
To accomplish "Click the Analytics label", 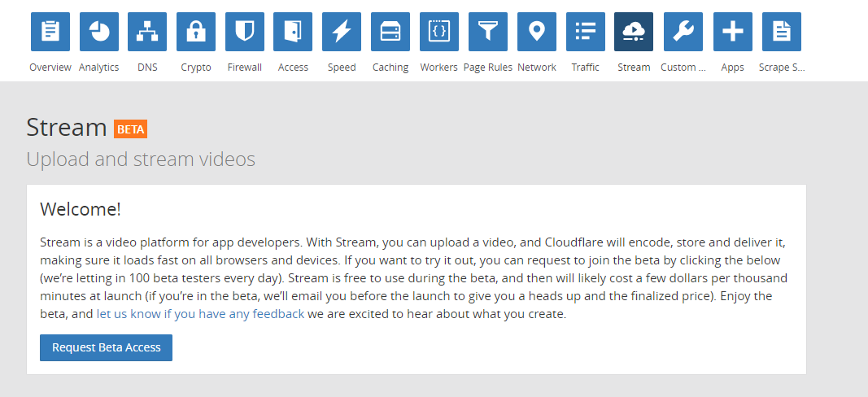I will tap(99, 68).
